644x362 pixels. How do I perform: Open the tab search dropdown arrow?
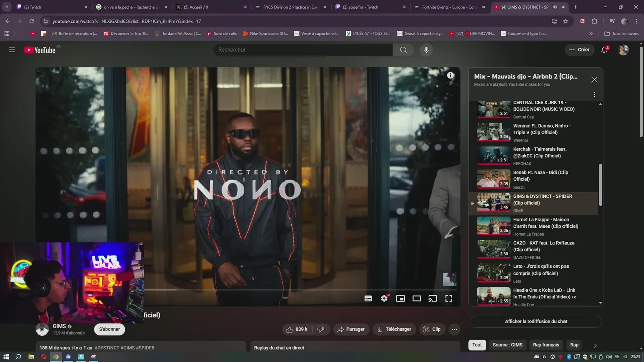pos(6,7)
